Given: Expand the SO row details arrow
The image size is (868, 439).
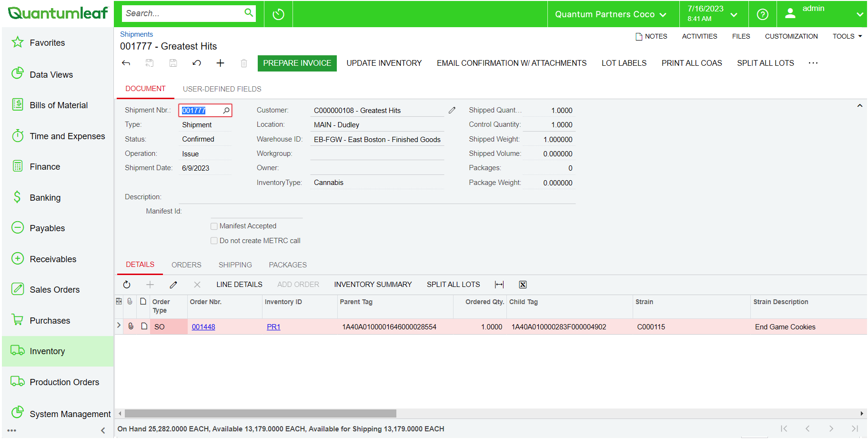Looking at the screenshot, I should [119, 326].
